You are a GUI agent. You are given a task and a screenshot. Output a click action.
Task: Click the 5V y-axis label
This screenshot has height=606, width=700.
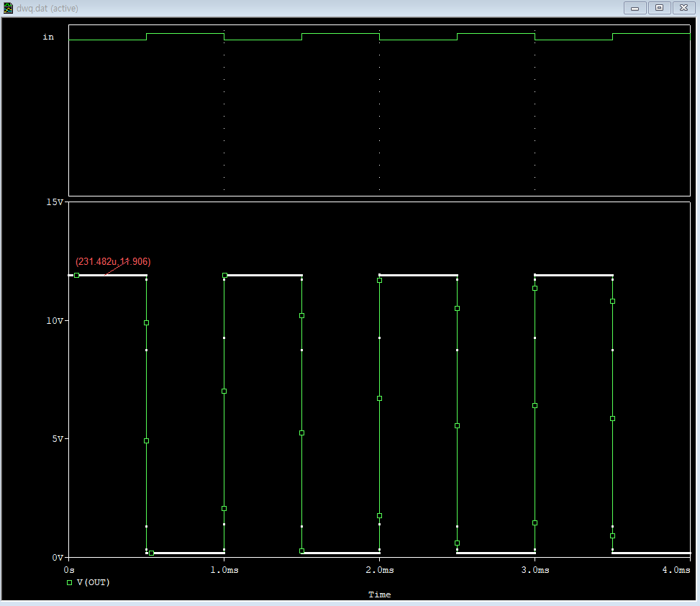(x=58, y=439)
